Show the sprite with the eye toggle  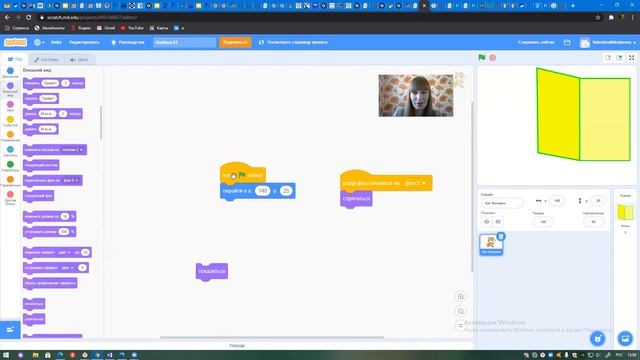(x=487, y=222)
